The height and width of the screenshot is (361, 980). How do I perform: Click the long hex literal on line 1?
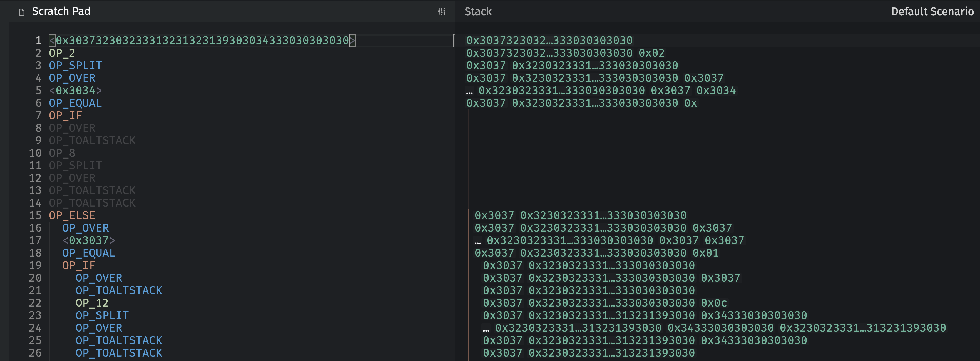tap(202, 41)
